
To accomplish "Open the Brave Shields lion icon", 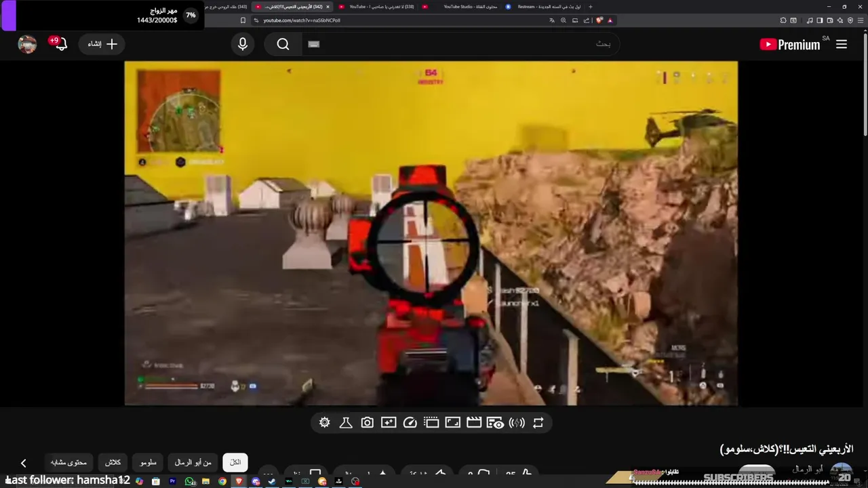I will pos(599,20).
